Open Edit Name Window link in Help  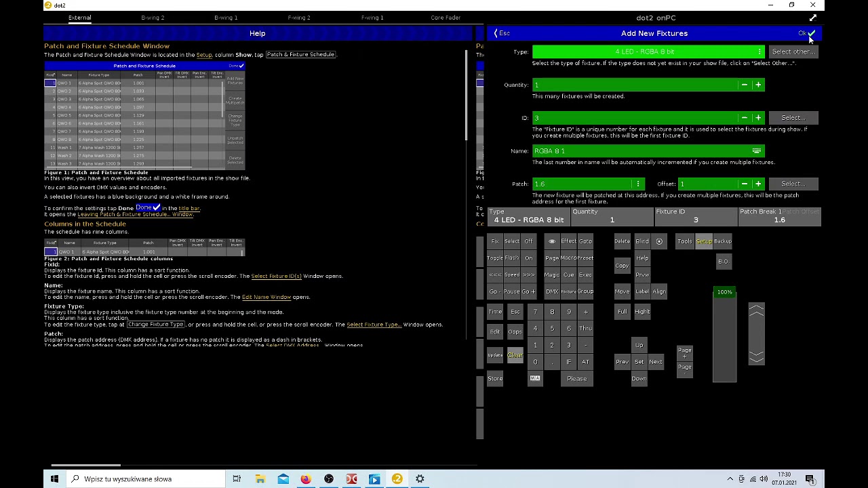pos(267,297)
